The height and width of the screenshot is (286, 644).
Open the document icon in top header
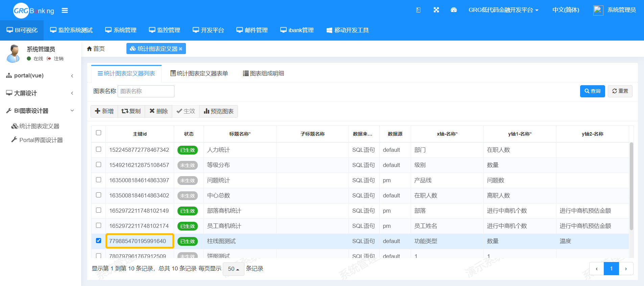[418, 10]
